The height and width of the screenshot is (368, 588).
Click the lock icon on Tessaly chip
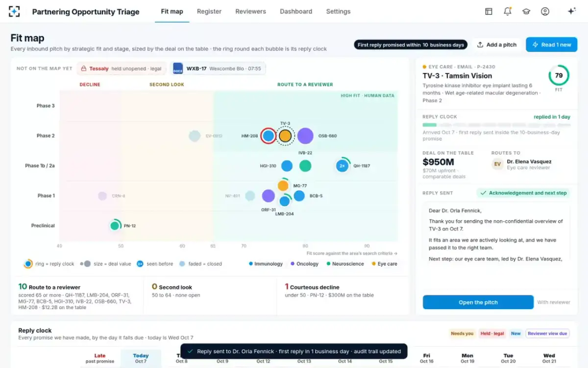coord(84,69)
